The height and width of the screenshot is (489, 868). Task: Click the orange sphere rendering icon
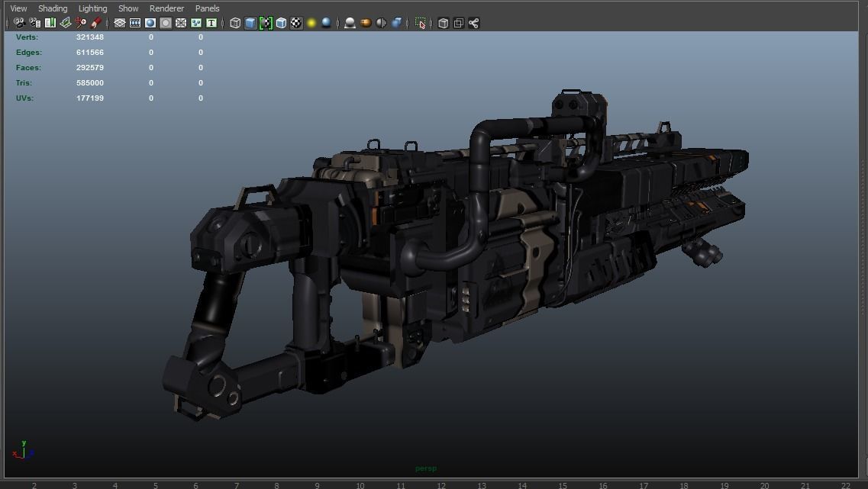pyautogui.click(x=366, y=23)
